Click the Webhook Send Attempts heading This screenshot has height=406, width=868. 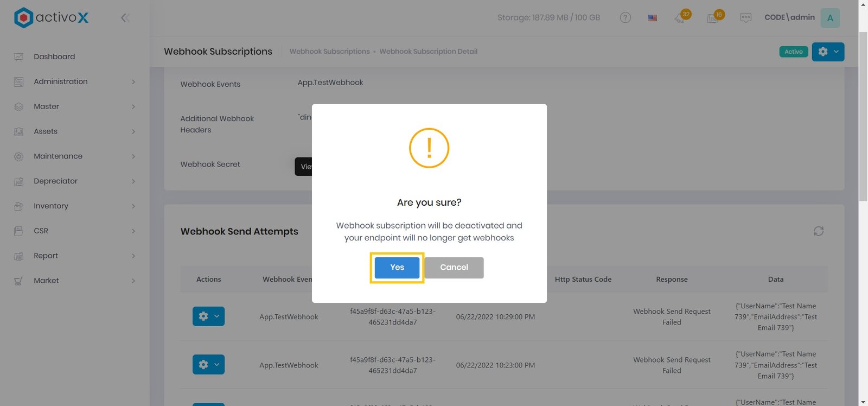click(239, 231)
